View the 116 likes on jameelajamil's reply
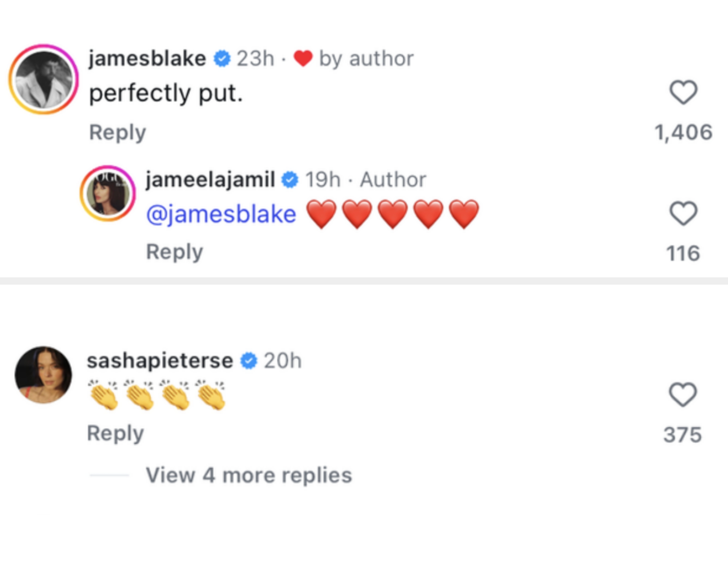The image size is (728, 562). (683, 253)
